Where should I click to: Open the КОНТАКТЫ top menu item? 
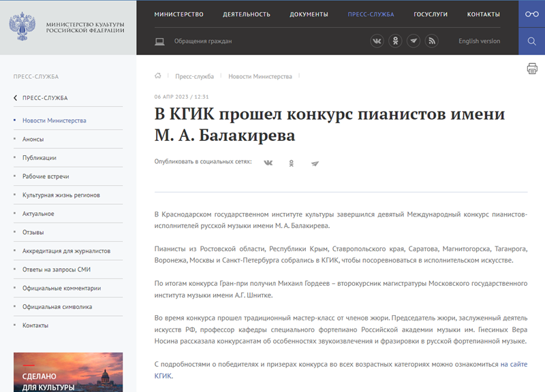tap(484, 14)
